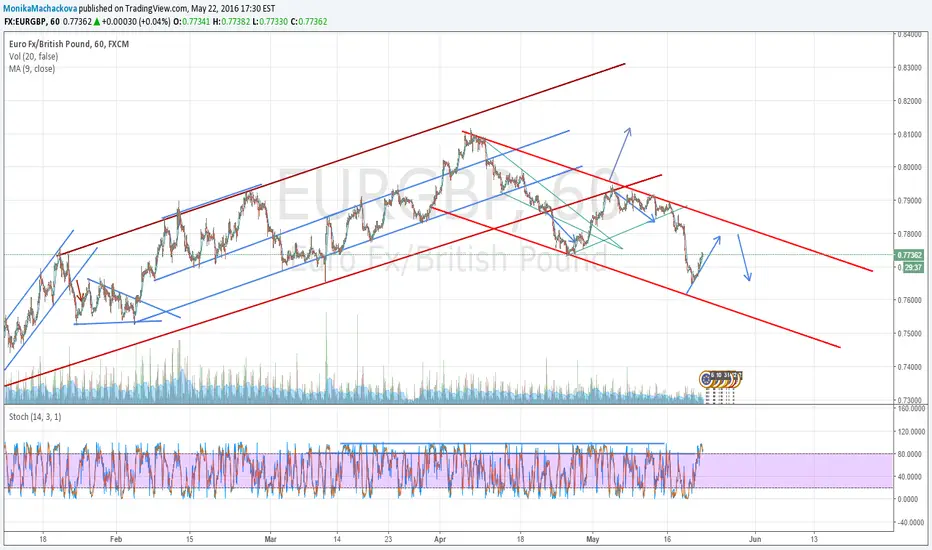Screen dimensions: 932x550
Task: Click the 0.74000 price axis label
Action: point(911,367)
